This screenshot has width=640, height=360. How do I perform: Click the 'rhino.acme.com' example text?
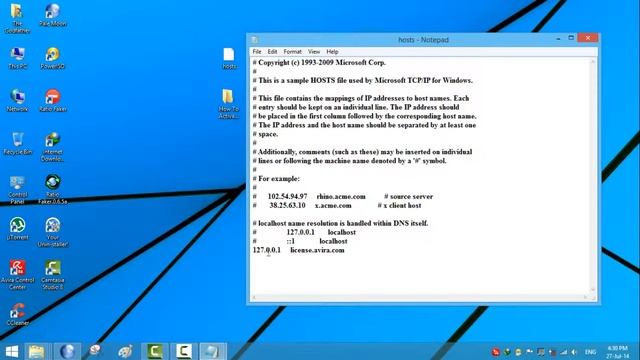coord(341,197)
